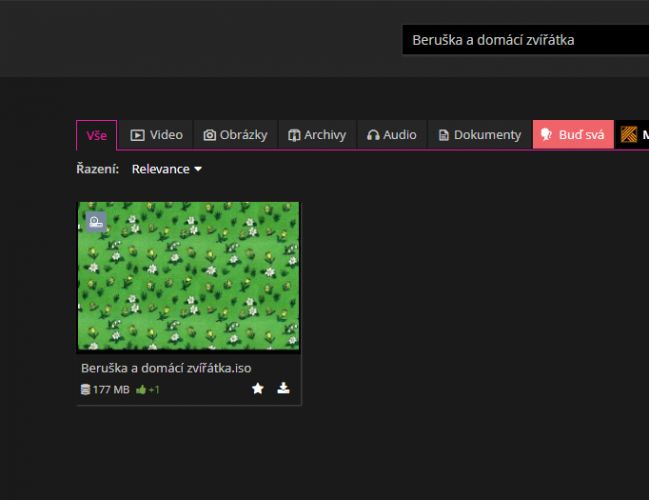Click the Řazení label
Image resolution: width=649 pixels, height=500 pixels.
point(98,169)
